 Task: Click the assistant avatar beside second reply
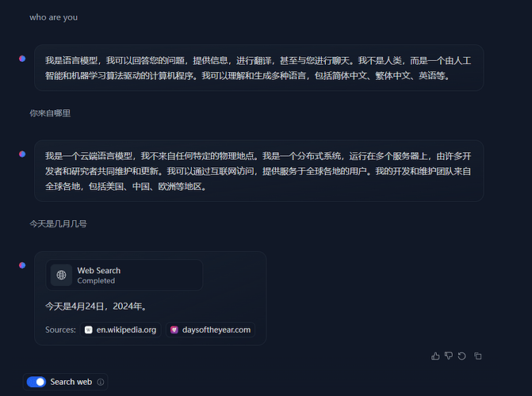22,154
